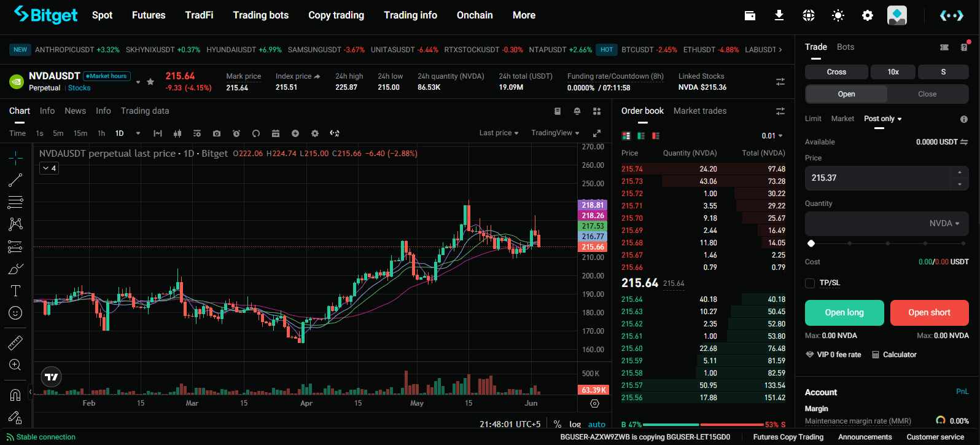
Task: Open the Copy trading menu
Action: click(336, 15)
